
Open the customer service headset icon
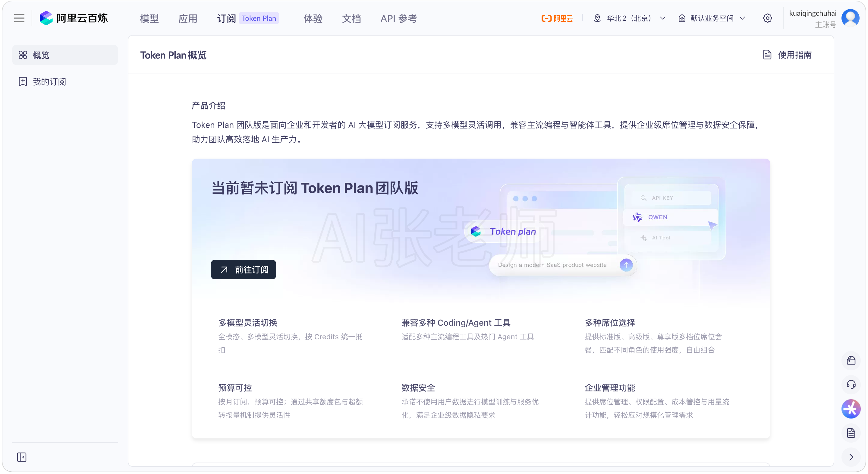point(851,384)
